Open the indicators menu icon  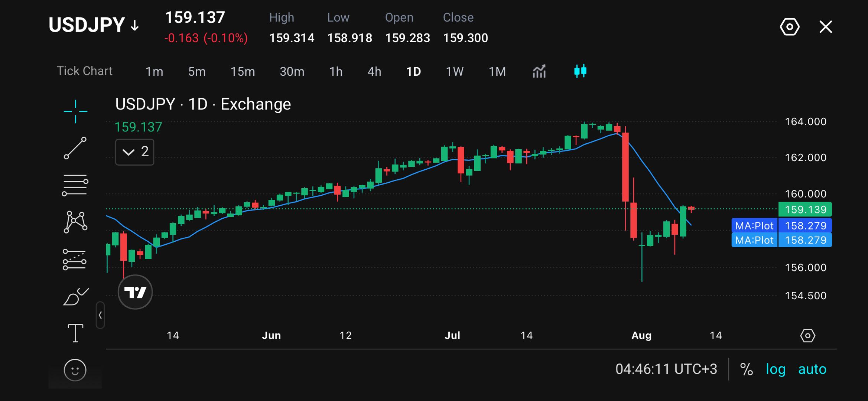pyautogui.click(x=539, y=71)
